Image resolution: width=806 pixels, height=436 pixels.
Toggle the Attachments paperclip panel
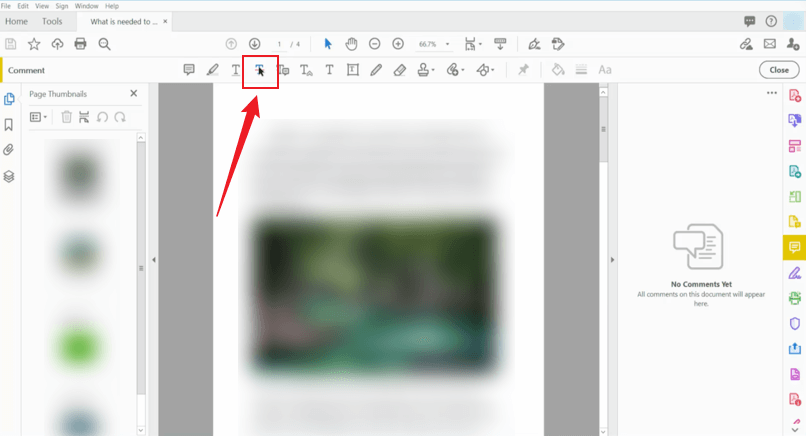point(9,150)
